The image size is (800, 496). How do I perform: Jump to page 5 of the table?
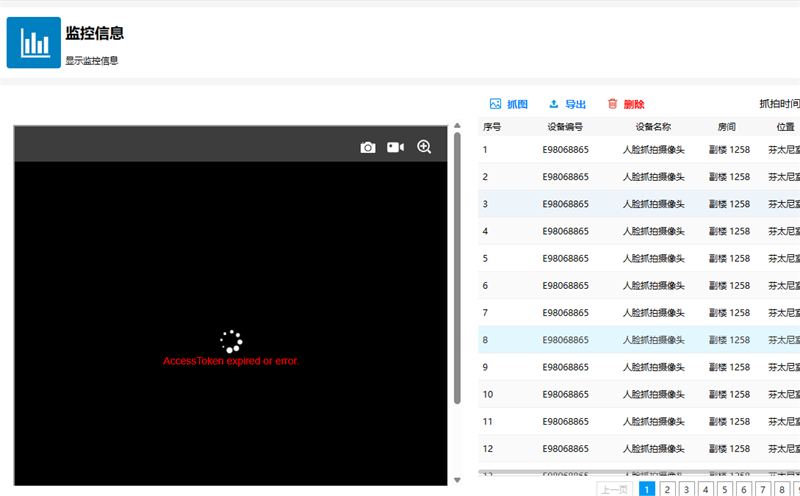tap(723, 489)
